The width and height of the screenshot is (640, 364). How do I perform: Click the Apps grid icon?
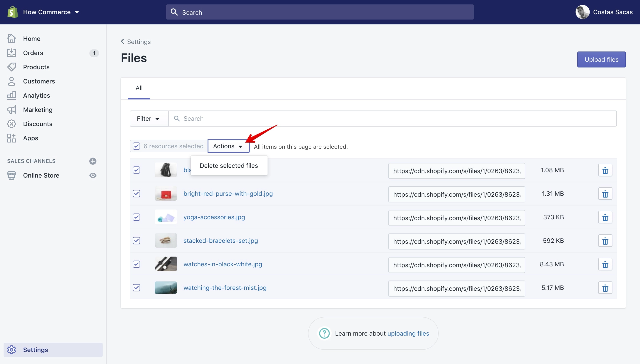click(x=12, y=138)
